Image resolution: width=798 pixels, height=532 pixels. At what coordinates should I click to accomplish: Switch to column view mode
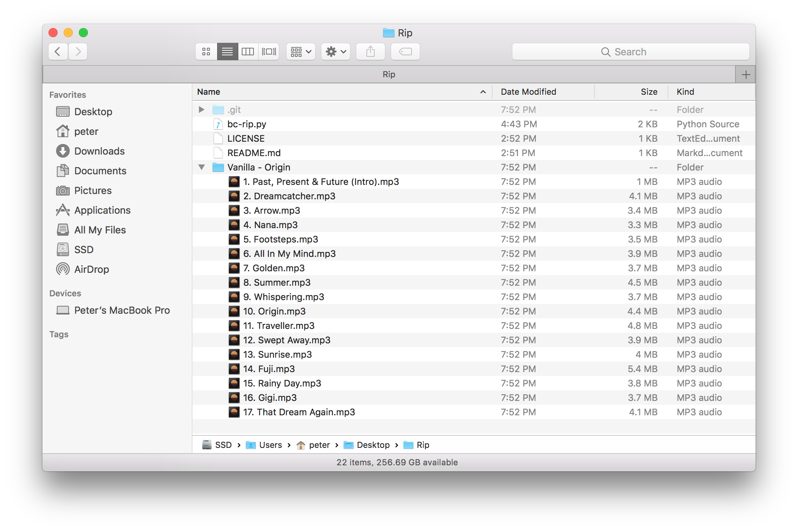(248, 52)
